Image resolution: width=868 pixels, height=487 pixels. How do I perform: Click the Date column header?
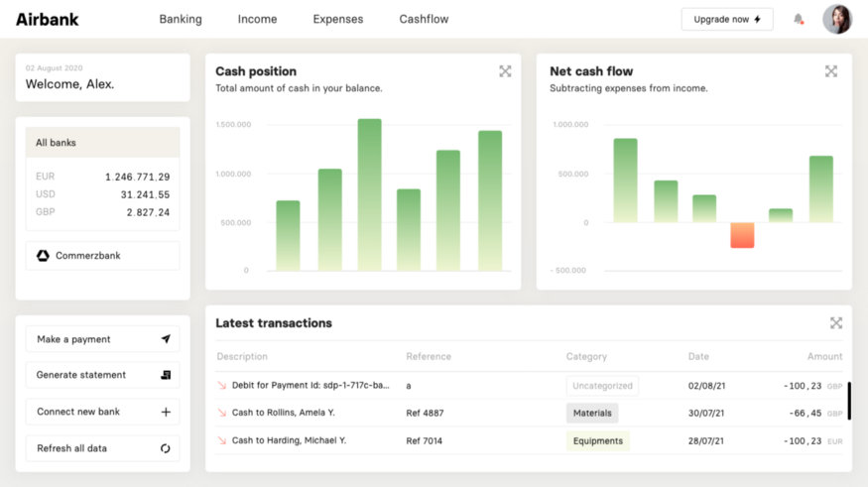(x=698, y=356)
